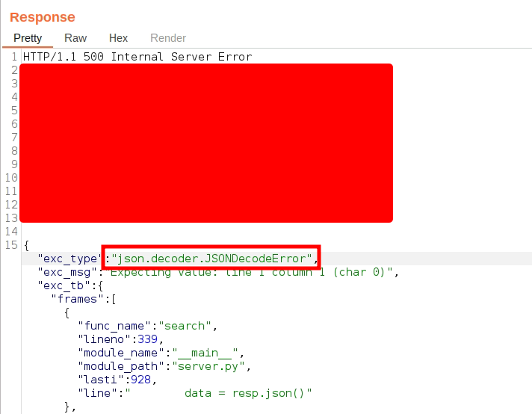This screenshot has width=532, height=414.
Task: Click the "exc_type" key
Action: point(70,259)
